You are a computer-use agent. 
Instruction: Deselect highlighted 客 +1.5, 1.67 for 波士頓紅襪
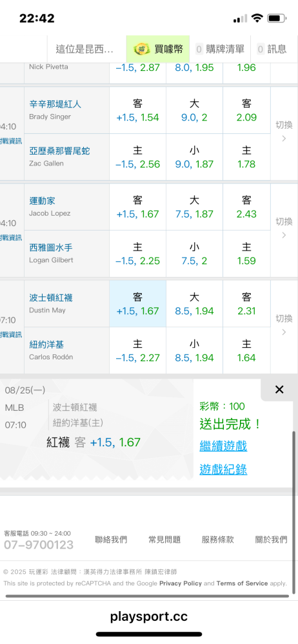(137, 304)
